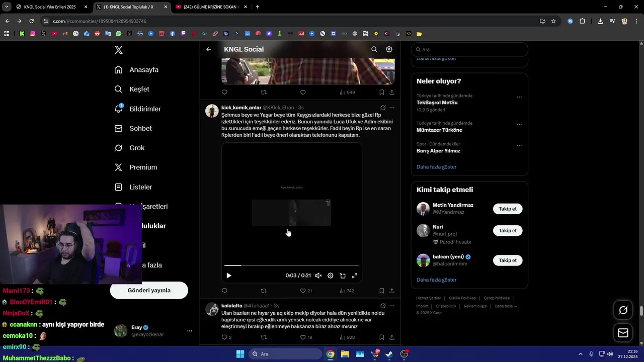Bookmark this page with the star

(x=553, y=21)
